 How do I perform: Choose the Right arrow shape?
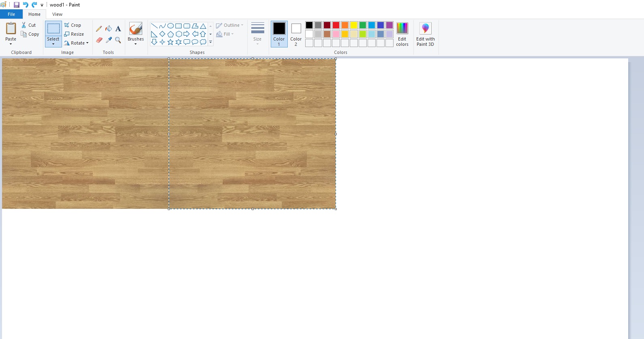tap(187, 34)
